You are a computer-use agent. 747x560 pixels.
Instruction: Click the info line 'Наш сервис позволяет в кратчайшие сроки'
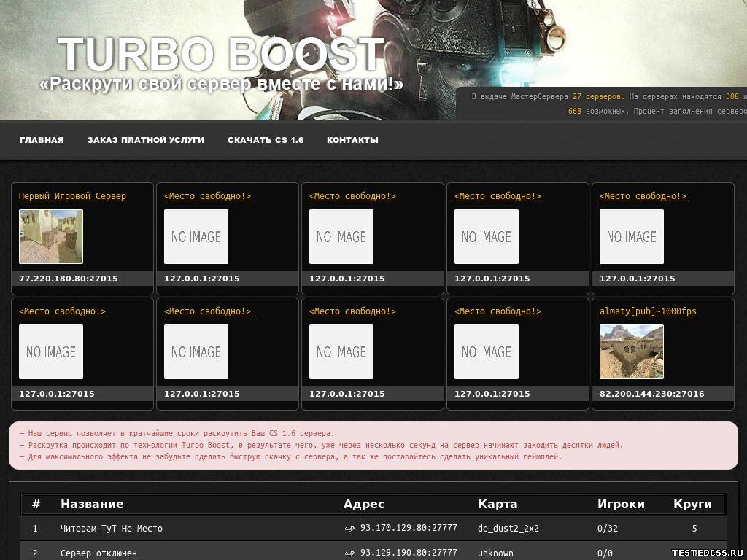point(177,434)
